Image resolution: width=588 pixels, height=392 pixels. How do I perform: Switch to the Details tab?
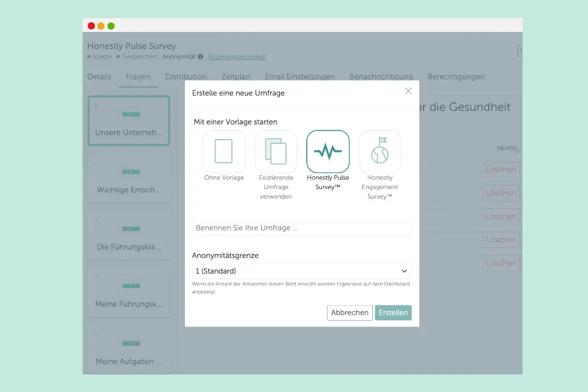[x=100, y=77]
